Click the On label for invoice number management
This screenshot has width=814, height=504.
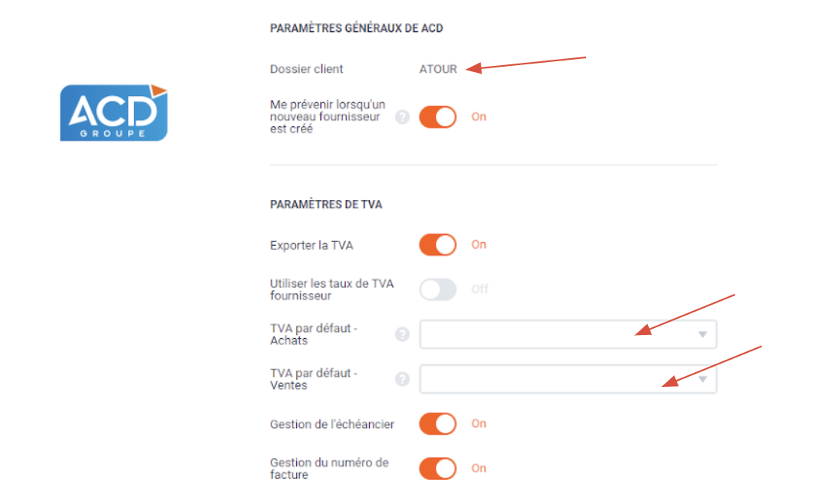(478, 468)
